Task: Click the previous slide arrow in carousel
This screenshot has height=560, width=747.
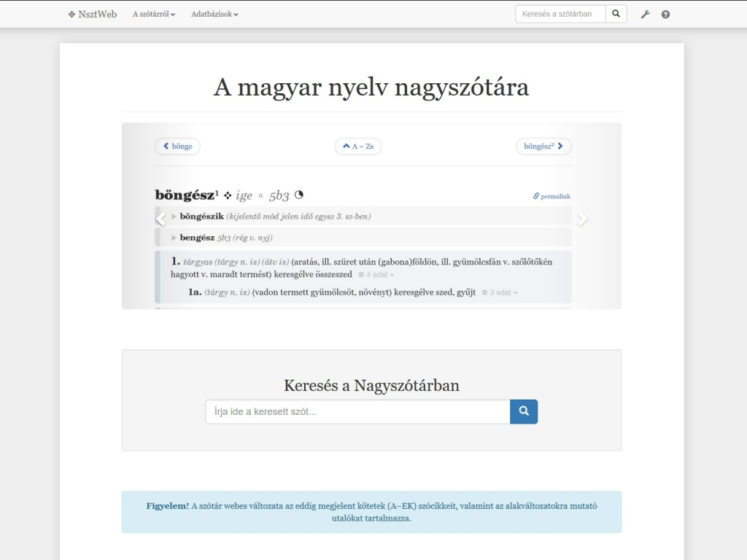Action: (161, 219)
